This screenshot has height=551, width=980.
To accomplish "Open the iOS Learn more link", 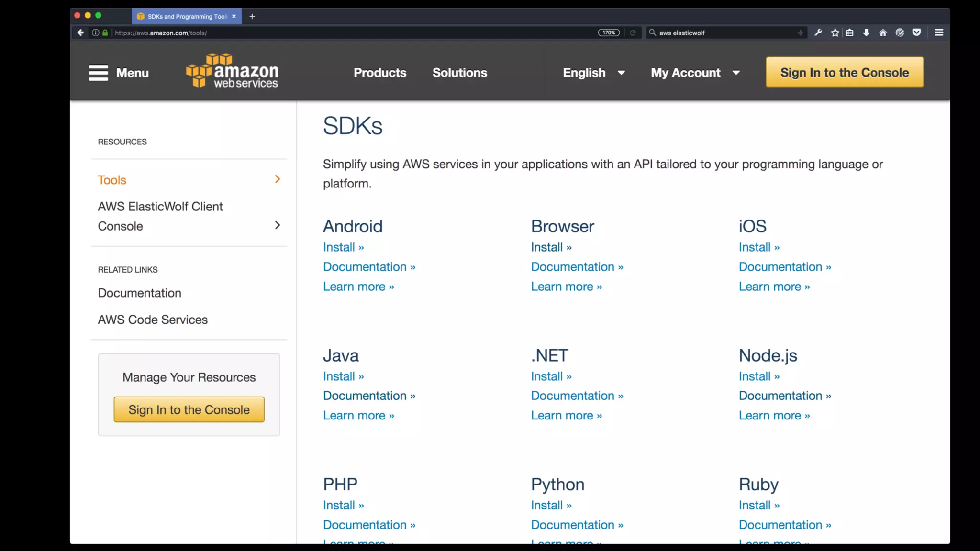I will (775, 287).
